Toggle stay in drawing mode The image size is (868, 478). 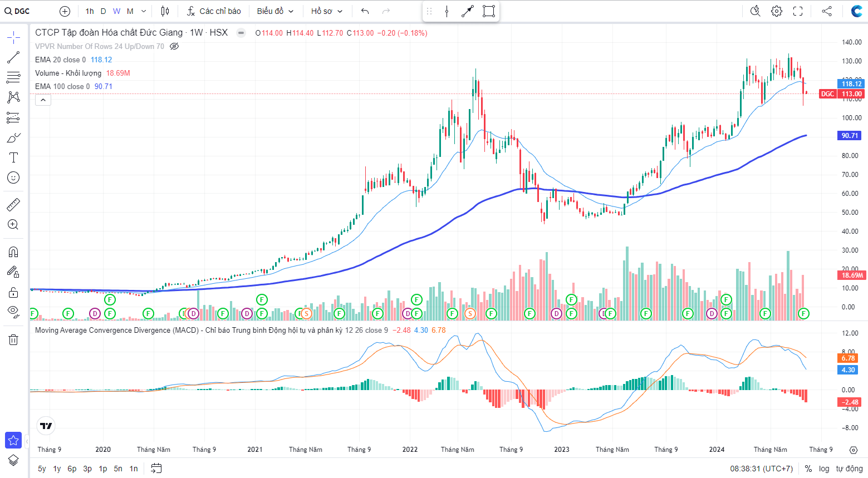click(x=13, y=272)
